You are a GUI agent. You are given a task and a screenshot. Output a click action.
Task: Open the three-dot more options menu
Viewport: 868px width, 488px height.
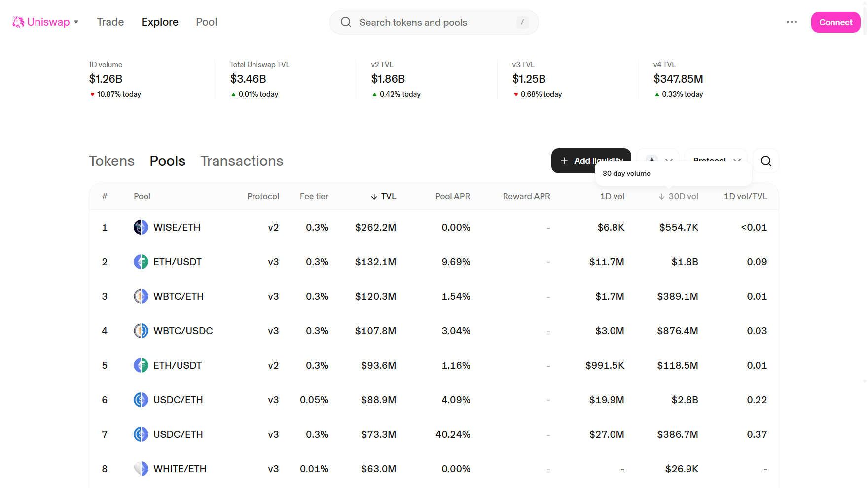click(792, 22)
